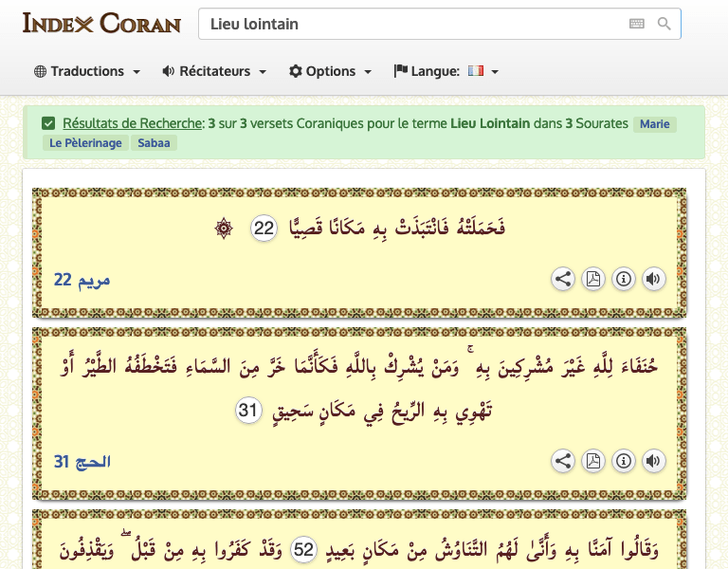The width and height of the screenshot is (728, 569).
Task: Listen to Al-Hajj verse 31 audio
Action: click(x=653, y=461)
